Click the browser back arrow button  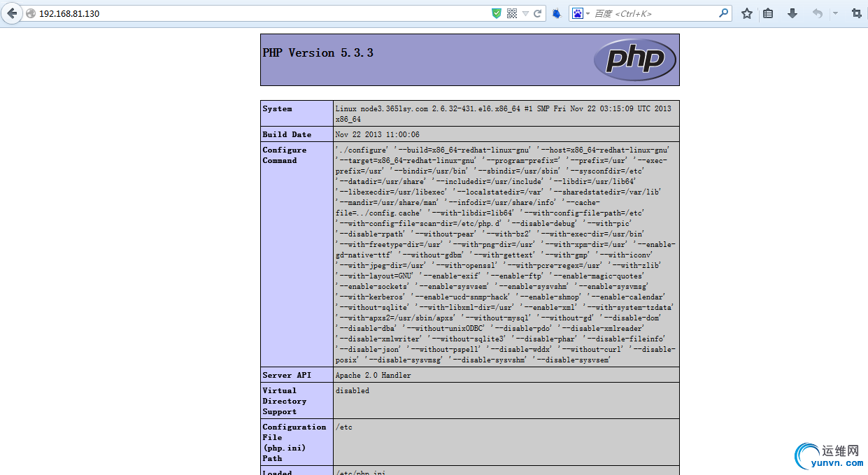pos(12,13)
